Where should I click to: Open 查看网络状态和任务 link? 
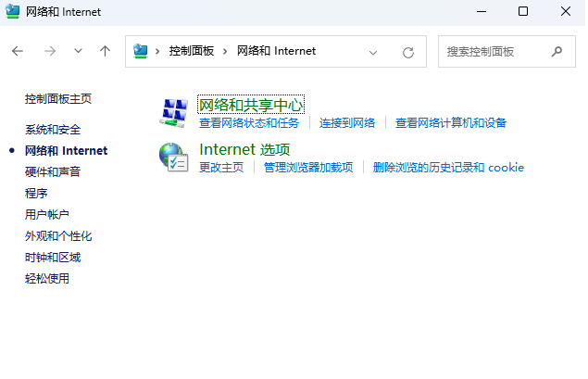pos(249,123)
